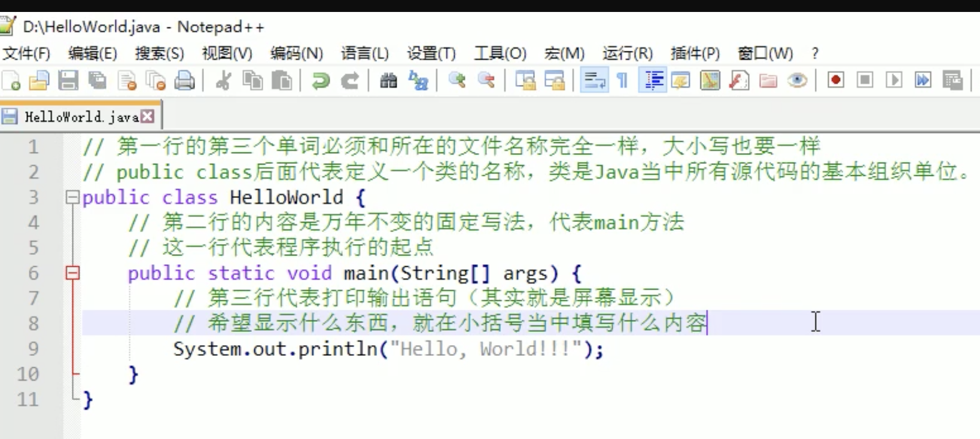Viewport: 980px width, 439px height.
Task: Click the "Hello, World!!!" string literal
Action: 485,349
